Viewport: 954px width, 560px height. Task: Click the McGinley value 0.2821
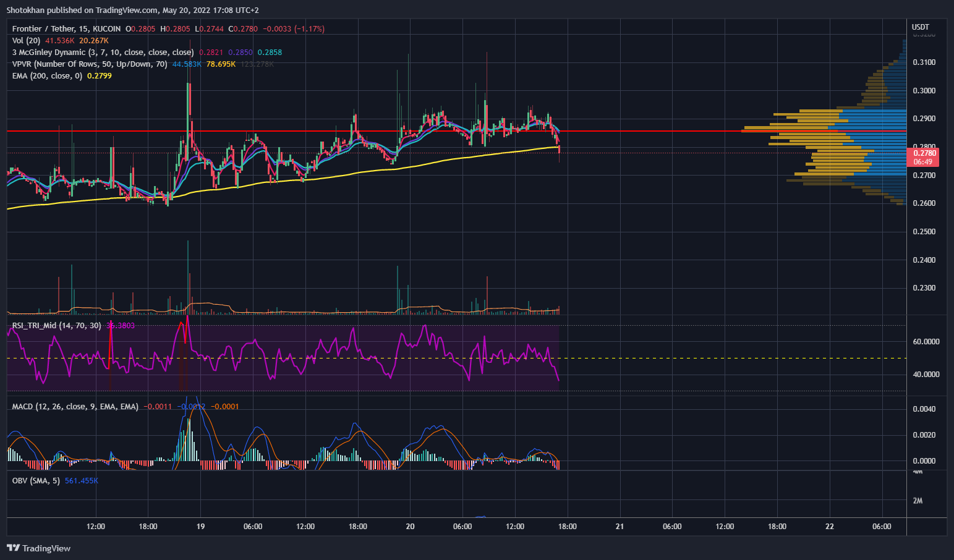[x=211, y=53]
